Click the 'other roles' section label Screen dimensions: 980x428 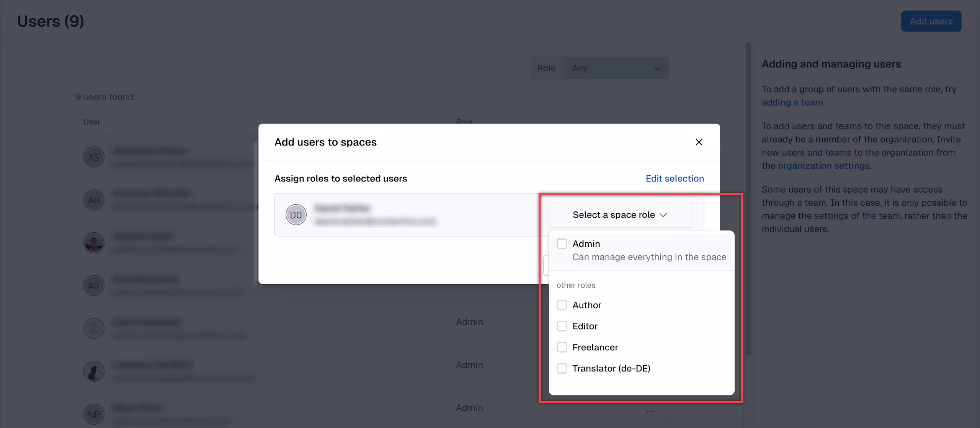click(x=576, y=285)
